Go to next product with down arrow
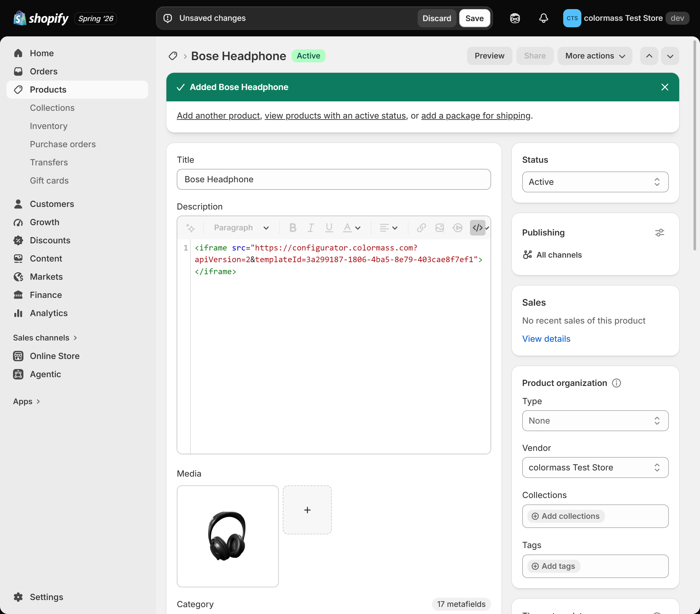 (670, 56)
